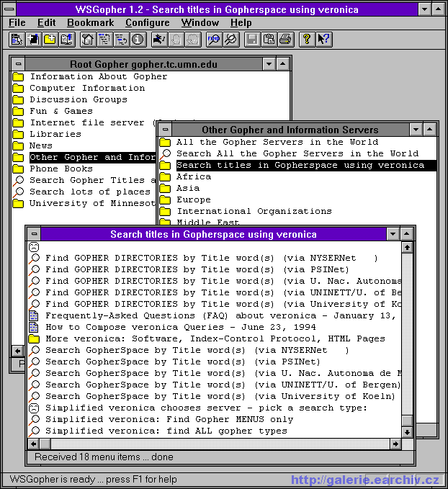Select highlighted 'Other Gopher and Infor' row
Image resolution: width=448 pixels, height=489 pixels.
click(92, 157)
